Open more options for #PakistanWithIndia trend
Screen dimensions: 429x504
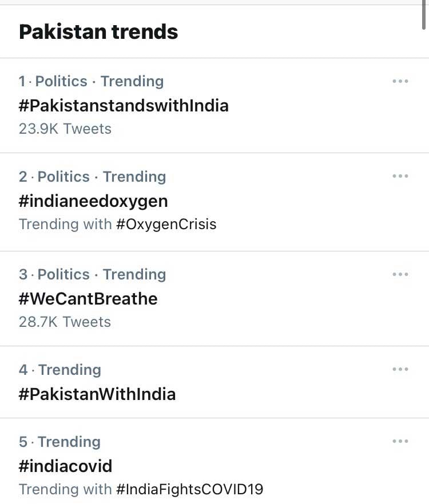point(400,369)
